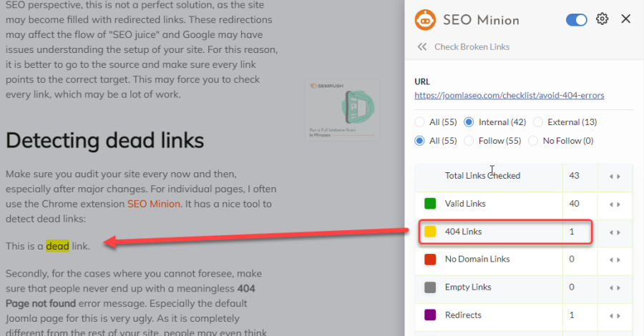Screen dimensions: 644x336
Task: Click the count 0 for Empty Links
Action: [571, 287]
